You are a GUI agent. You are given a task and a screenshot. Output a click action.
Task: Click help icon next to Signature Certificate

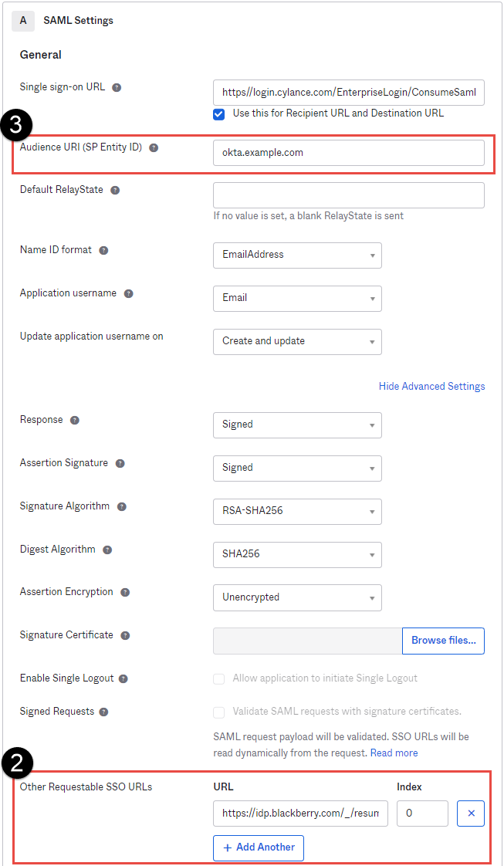click(x=125, y=636)
